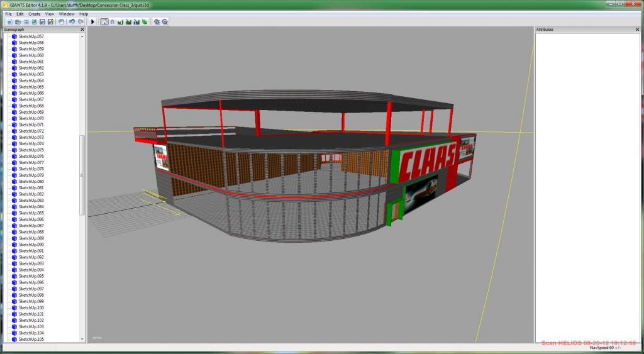Image resolution: width=644 pixels, height=354 pixels.
Task: Close the Scenegraph panel
Action: (x=82, y=30)
